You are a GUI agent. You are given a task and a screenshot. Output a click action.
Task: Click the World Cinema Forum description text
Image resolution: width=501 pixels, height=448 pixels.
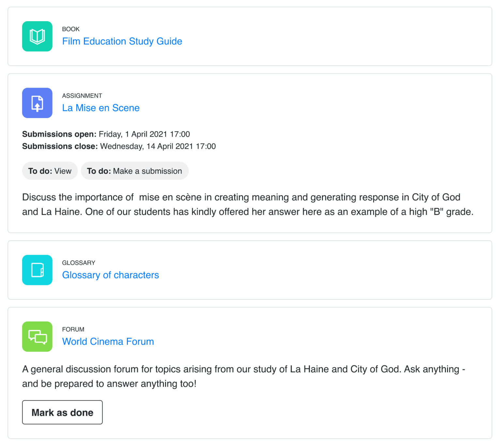point(244,376)
